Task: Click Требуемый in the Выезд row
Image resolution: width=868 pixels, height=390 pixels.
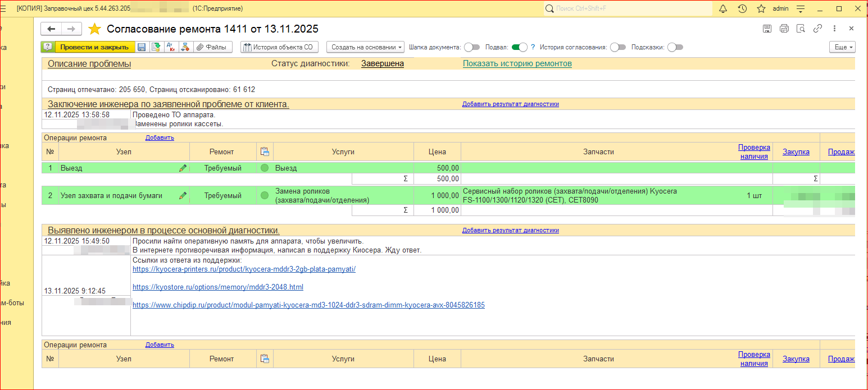Action: 222,168
